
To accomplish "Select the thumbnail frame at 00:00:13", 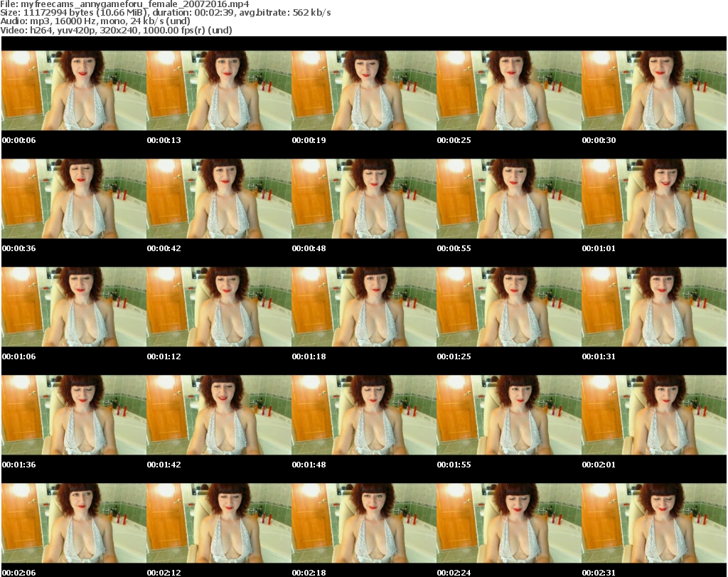I will click(219, 90).
